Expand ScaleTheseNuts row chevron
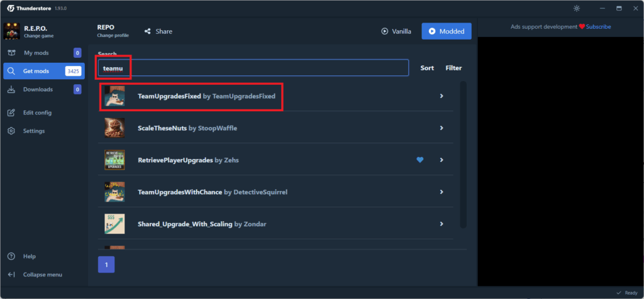The height and width of the screenshot is (299, 644). click(x=441, y=128)
